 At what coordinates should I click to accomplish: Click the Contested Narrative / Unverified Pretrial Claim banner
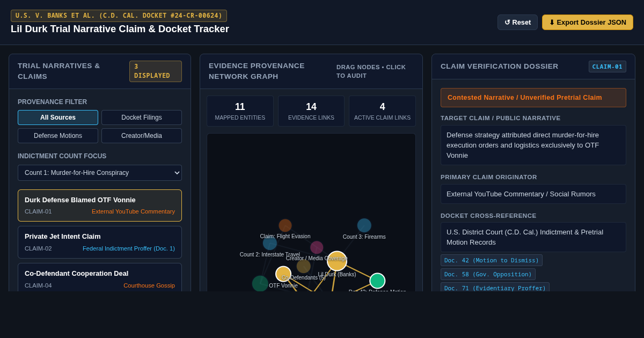click(533, 98)
